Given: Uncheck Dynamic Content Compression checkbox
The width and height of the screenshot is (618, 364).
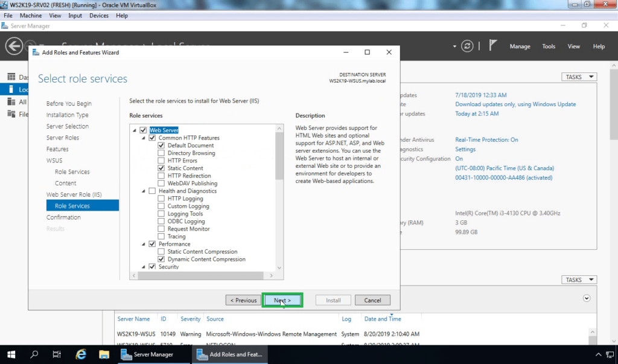Looking at the screenshot, I should (161, 259).
